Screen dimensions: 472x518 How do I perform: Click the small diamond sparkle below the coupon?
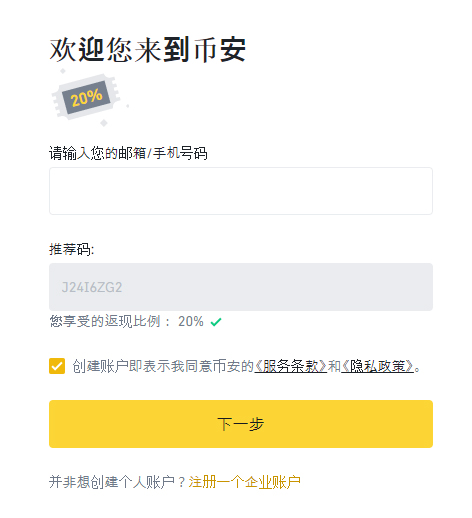[104, 123]
